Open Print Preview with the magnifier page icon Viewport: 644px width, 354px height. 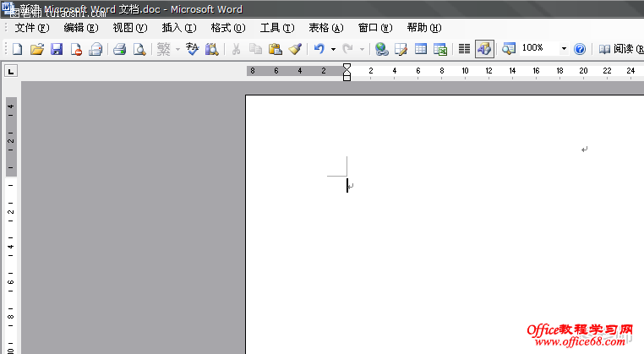tap(139, 49)
